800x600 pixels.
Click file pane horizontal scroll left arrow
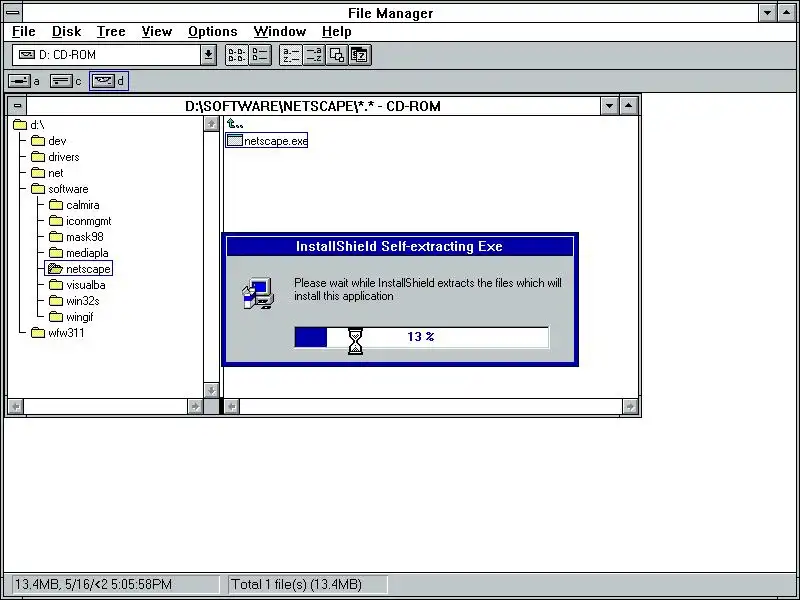click(x=232, y=407)
